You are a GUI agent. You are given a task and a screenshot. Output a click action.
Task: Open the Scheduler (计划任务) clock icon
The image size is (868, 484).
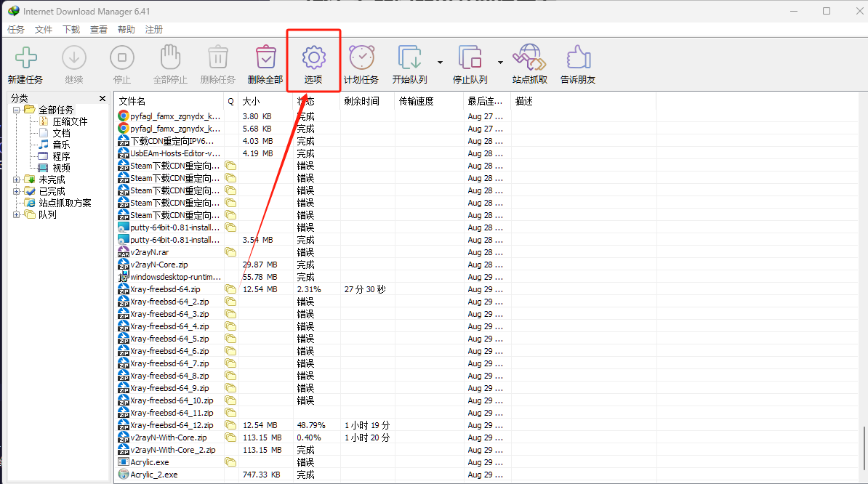point(361,57)
